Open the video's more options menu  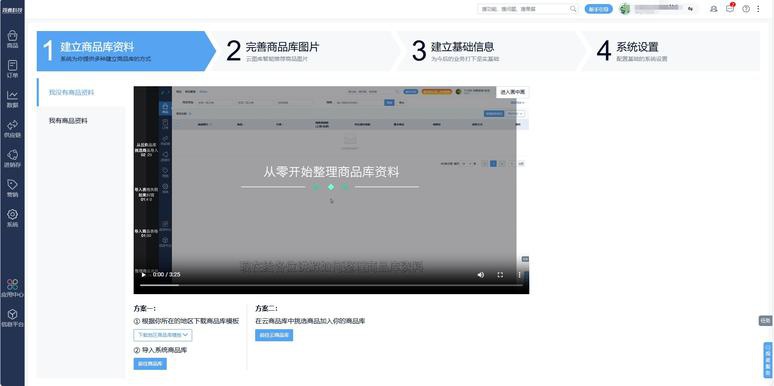point(519,274)
